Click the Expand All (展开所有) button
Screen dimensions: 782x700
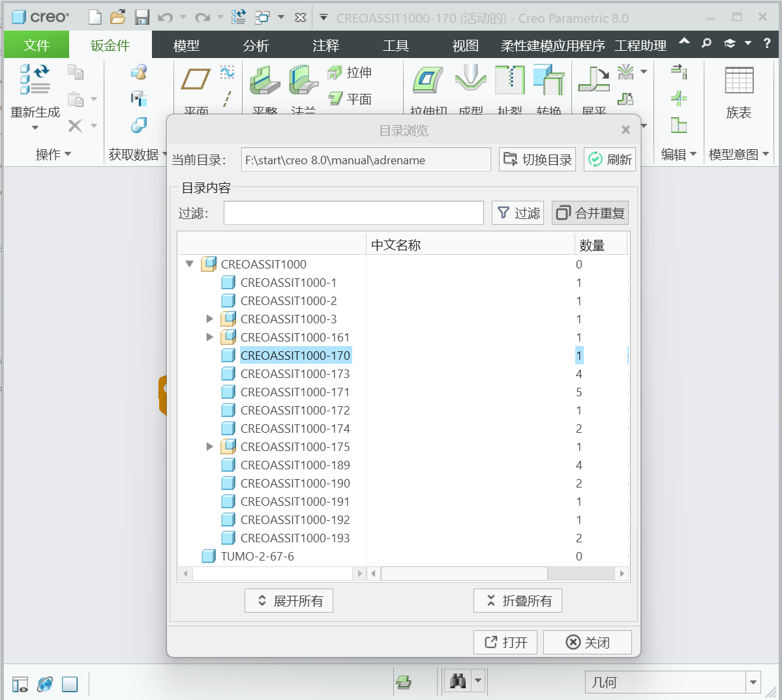(289, 601)
